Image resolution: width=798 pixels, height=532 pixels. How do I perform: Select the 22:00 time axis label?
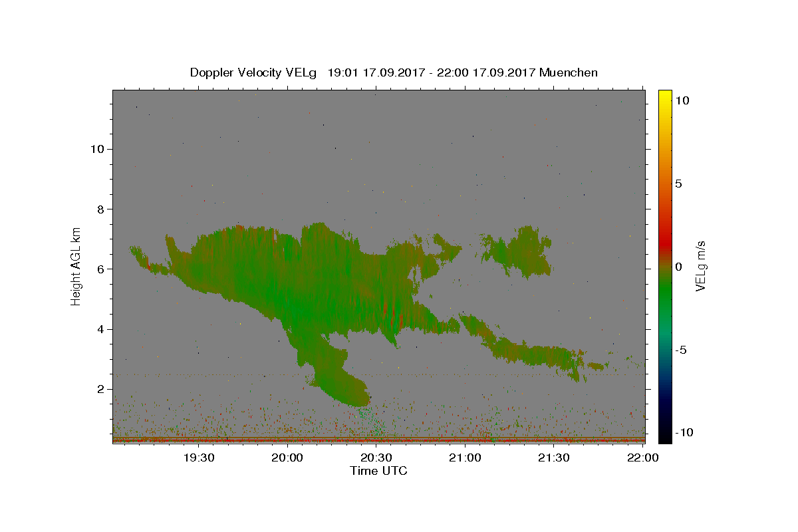point(642,458)
